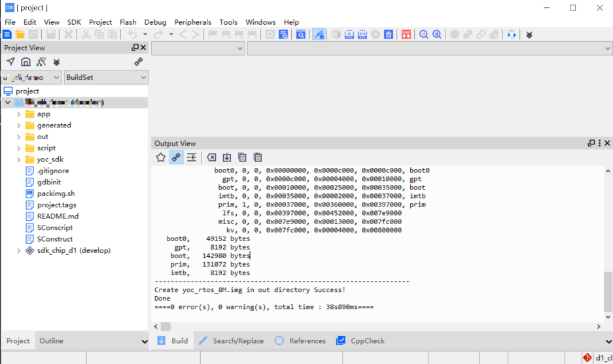This screenshot has width=613, height=364.
Task: Click the Find in Files toolbar icon
Action: pyautogui.click(x=283, y=35)
